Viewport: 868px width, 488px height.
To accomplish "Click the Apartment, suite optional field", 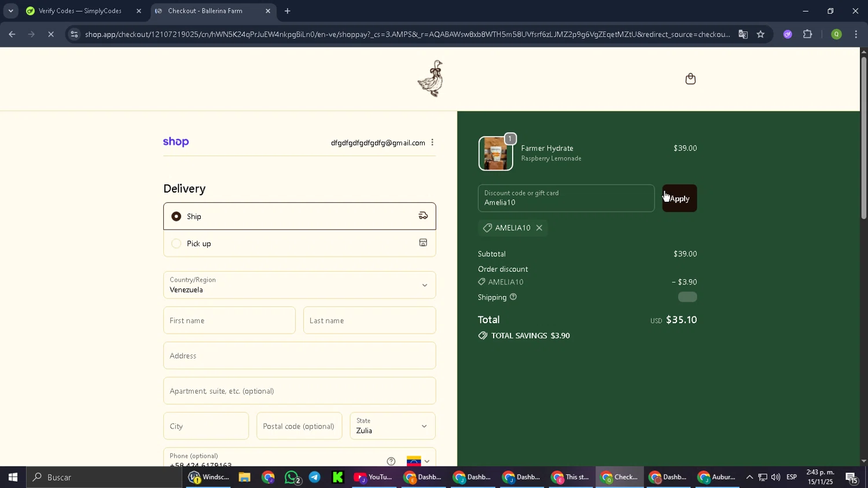I will point(300,391).
